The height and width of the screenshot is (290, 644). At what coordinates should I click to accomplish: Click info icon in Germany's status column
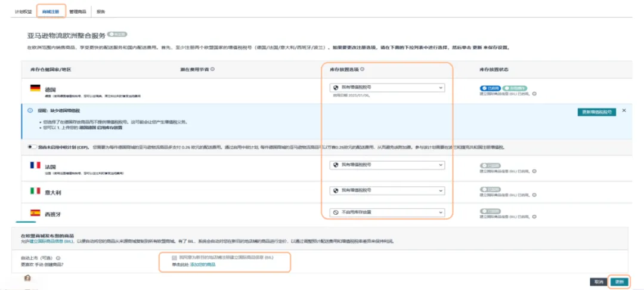pos(534,94)
